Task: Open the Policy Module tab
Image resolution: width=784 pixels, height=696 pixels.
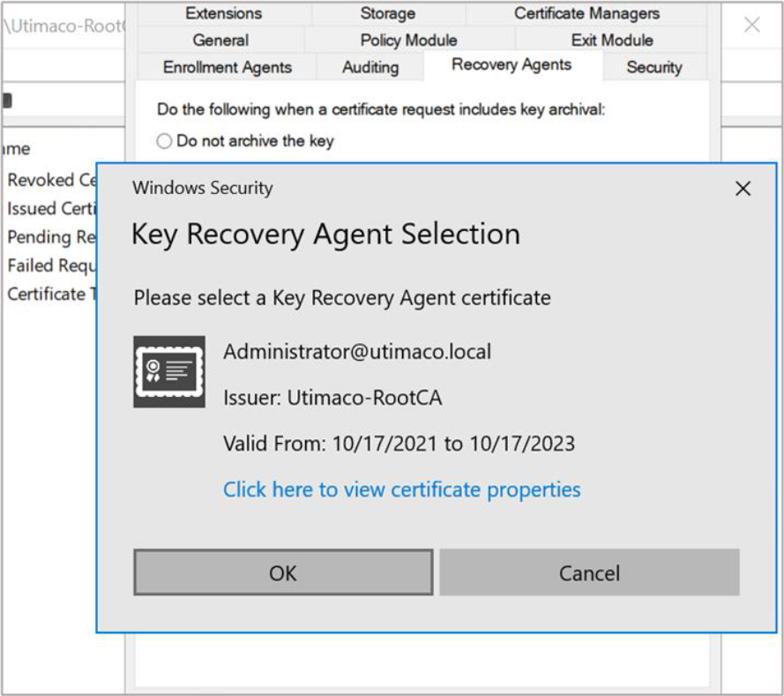Action: pyautogui.click(x=408, y=41)
